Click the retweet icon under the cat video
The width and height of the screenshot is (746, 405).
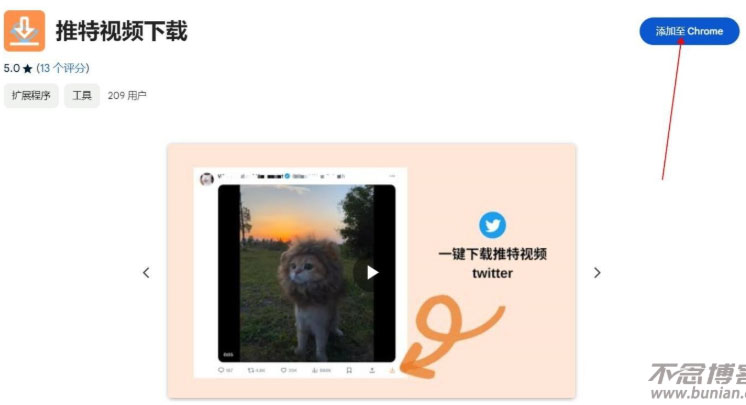251,370
